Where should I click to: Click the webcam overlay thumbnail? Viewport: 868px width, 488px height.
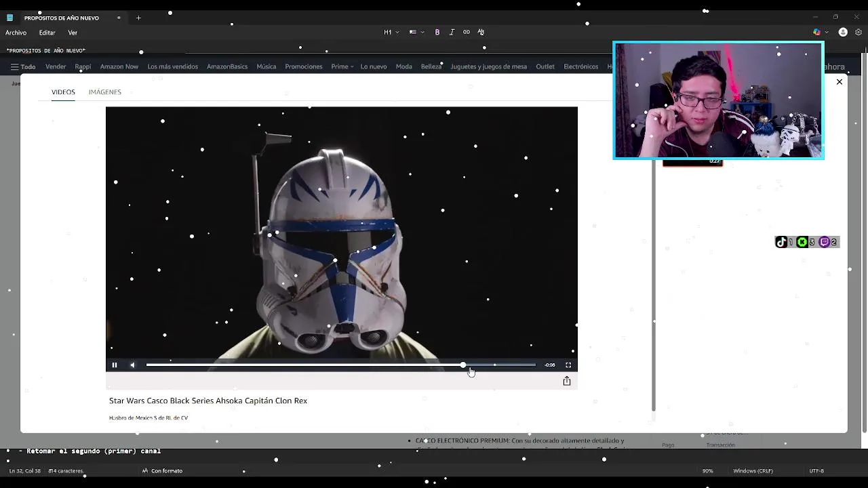tap(718, 100)
